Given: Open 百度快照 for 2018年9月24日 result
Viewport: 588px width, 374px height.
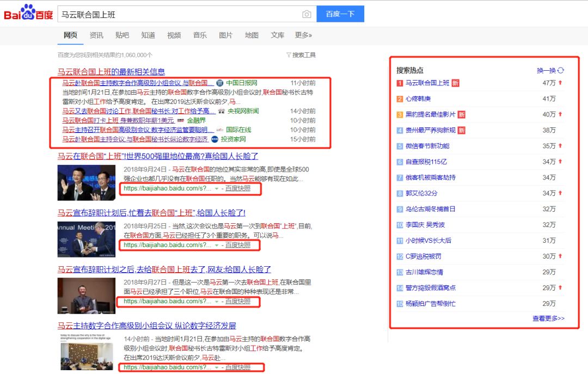Looking at the screenshot, I should [238, 188].
